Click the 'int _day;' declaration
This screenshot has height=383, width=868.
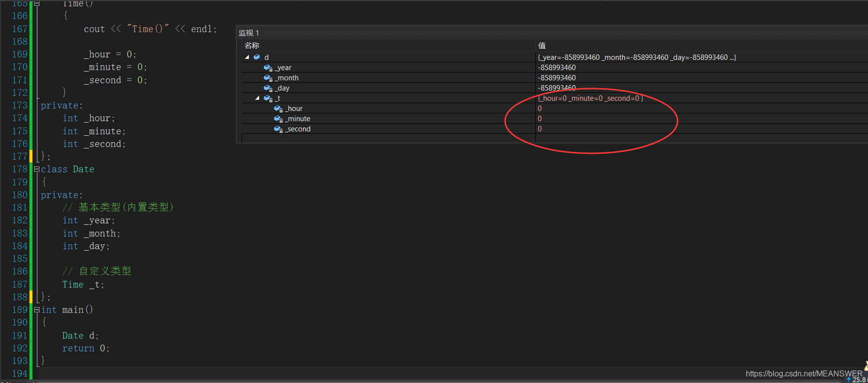point(86,246)
